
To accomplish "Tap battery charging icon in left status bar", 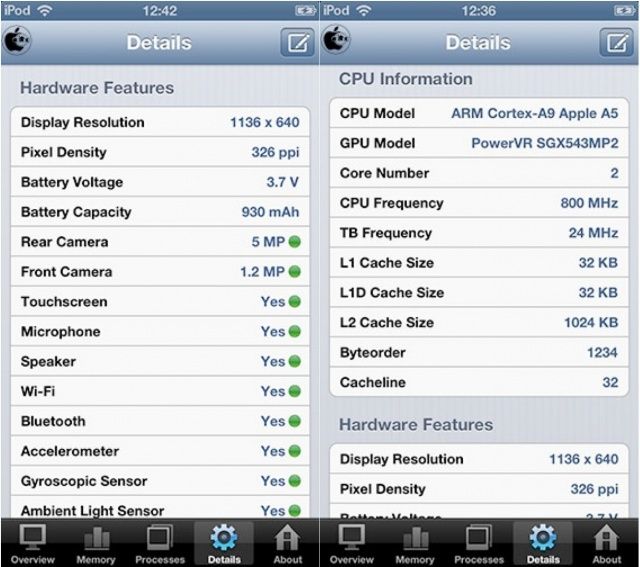I will click(x=305, y=11).
